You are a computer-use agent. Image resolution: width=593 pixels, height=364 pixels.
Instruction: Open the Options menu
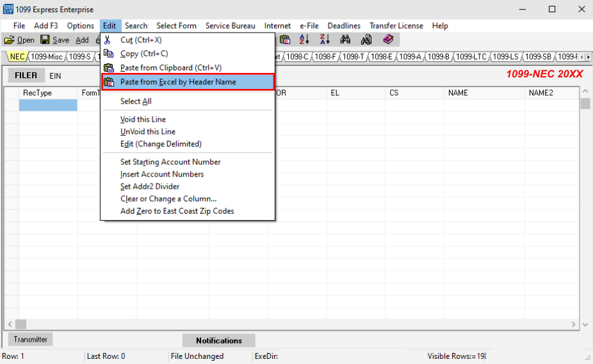pyautogui.click(x=80, y=26)
